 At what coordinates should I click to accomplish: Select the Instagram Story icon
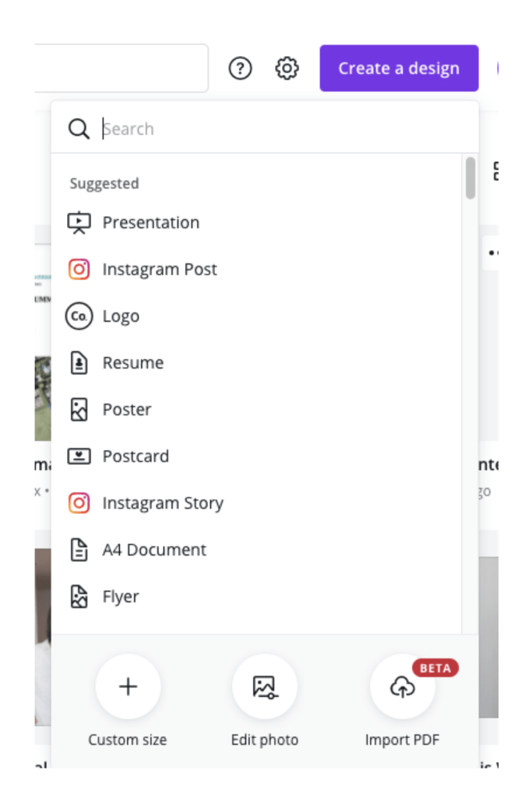click(x=79, y=503)
